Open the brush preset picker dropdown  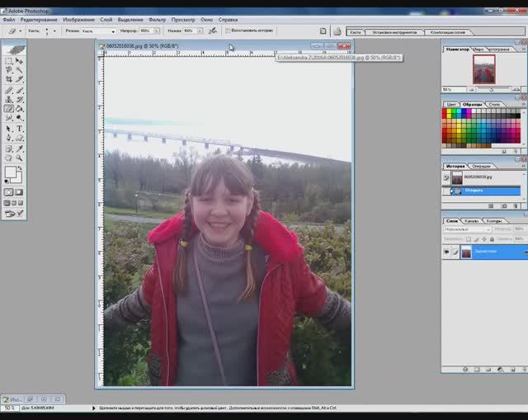coord(54,31)
